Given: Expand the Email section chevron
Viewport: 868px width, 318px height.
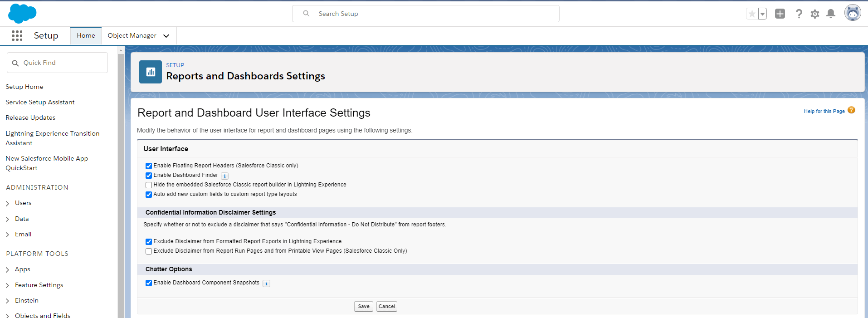Looking at the screenshot, I should pos(8,235).
